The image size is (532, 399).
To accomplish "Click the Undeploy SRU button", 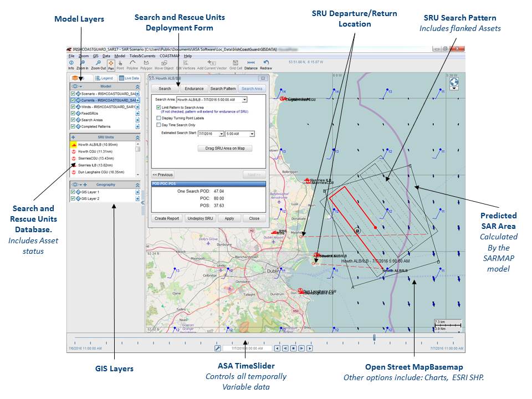I will tap(200, 218).
